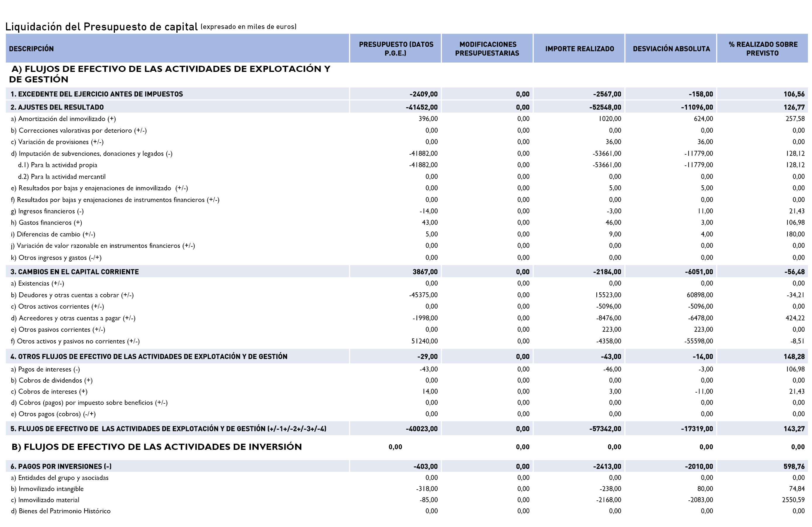Click the DESVIACIÓN ABSOLUTA column header

pyautogui.click(x=671, y=49)
